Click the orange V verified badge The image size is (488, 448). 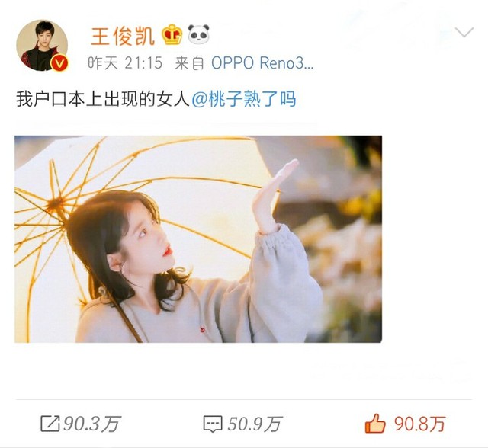click(x=59, y=63)
